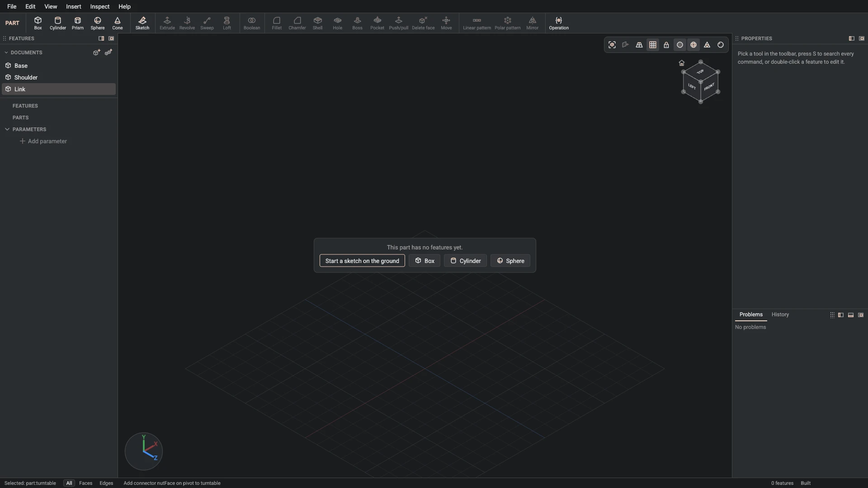The image size is (868, 488).
Task: Click the Linear pattern tool
Action: [x=477, y=23]
